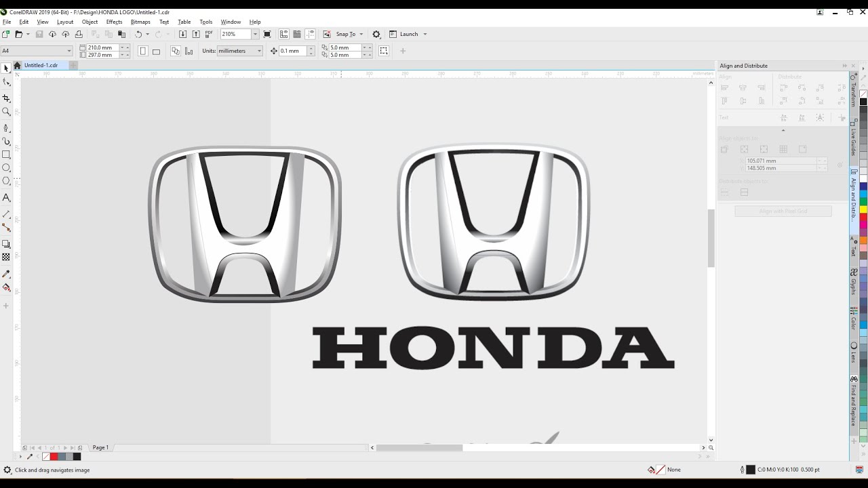Open the Layout menu
This screenshot has height=488, width=868.
click(x=65, y=22)
